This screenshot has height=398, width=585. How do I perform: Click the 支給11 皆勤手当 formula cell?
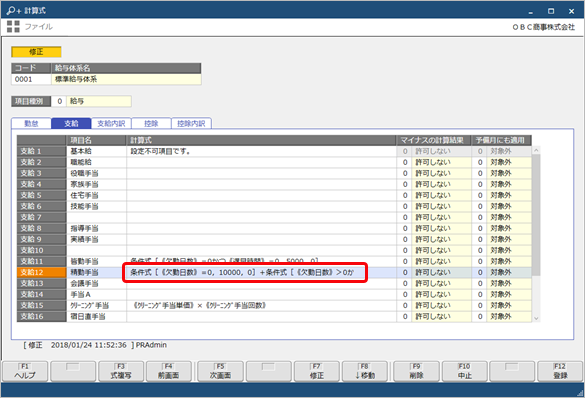click(x=261, y=261)
